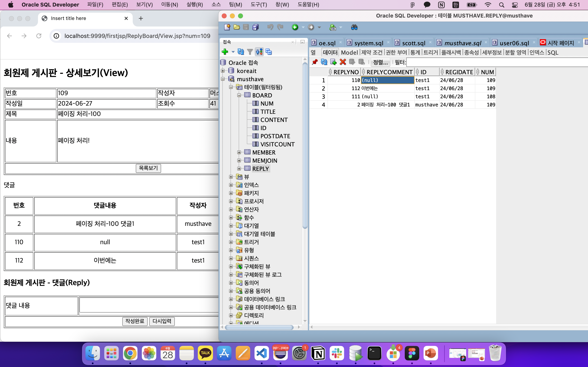Click green back navigation arrow icon
Image resolution: width=588 pixels, height=367 pixels.
pos(295,27)
